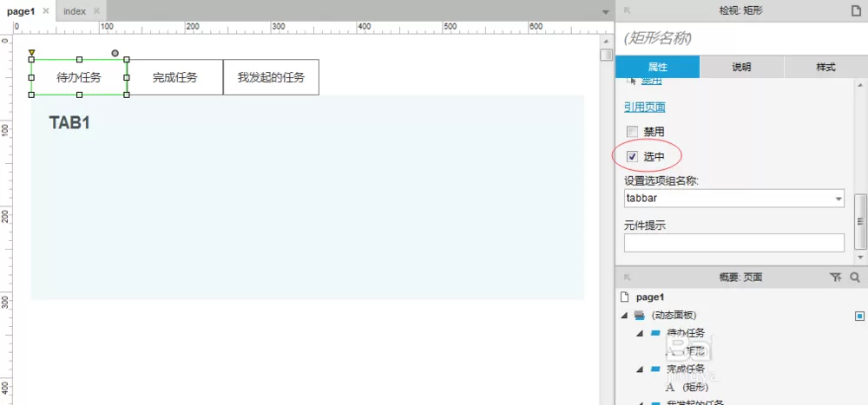Uncheck the 选中 checkbox
868x405 pixels.
632,157
